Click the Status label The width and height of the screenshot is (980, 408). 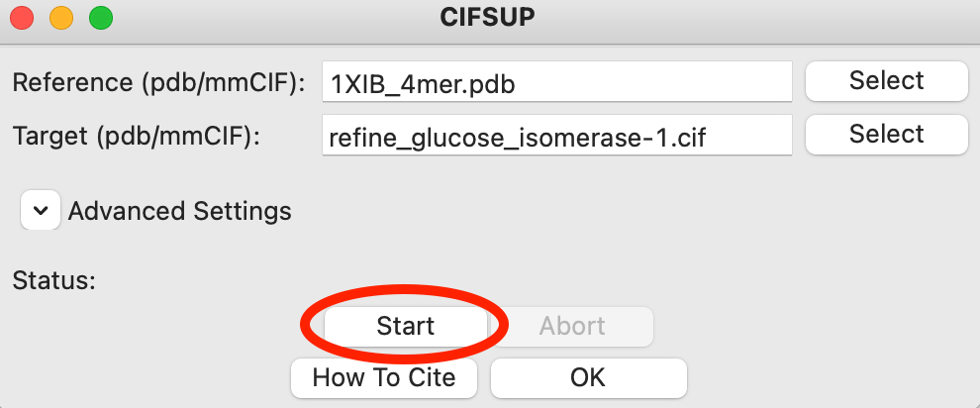click(53, 281)
